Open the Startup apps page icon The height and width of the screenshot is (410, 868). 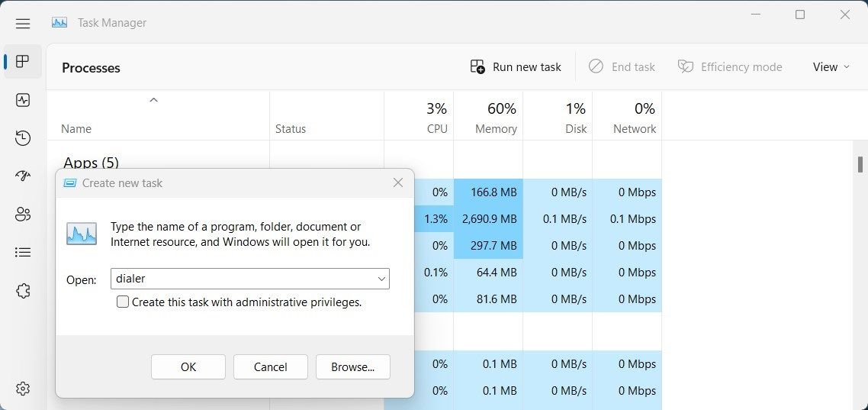[23, 176]
